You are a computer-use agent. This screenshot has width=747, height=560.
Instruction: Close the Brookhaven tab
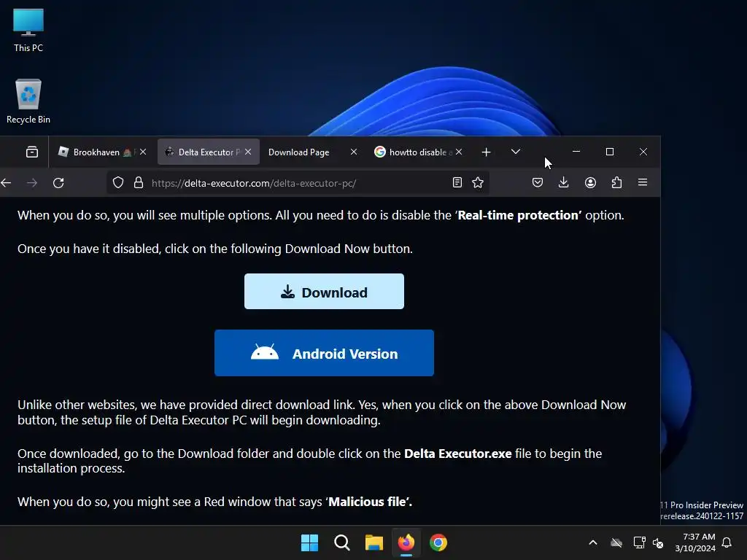(143, 152)
